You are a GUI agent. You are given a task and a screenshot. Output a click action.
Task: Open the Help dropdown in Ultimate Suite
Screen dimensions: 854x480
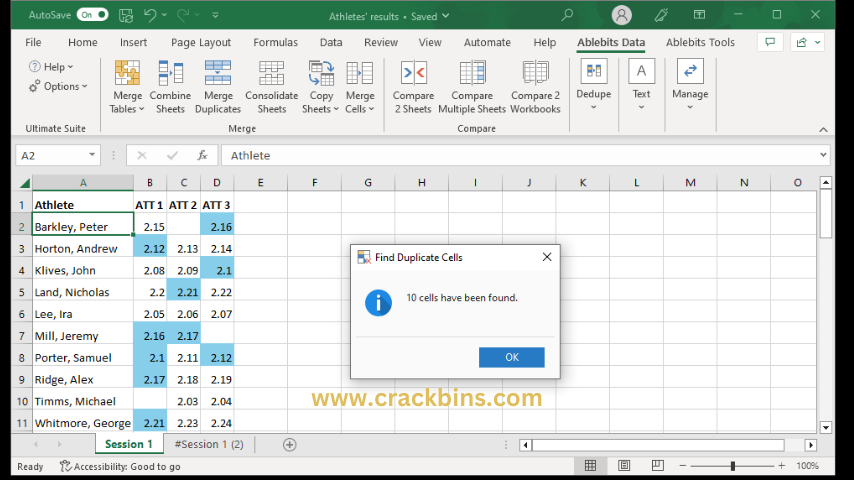51,66
